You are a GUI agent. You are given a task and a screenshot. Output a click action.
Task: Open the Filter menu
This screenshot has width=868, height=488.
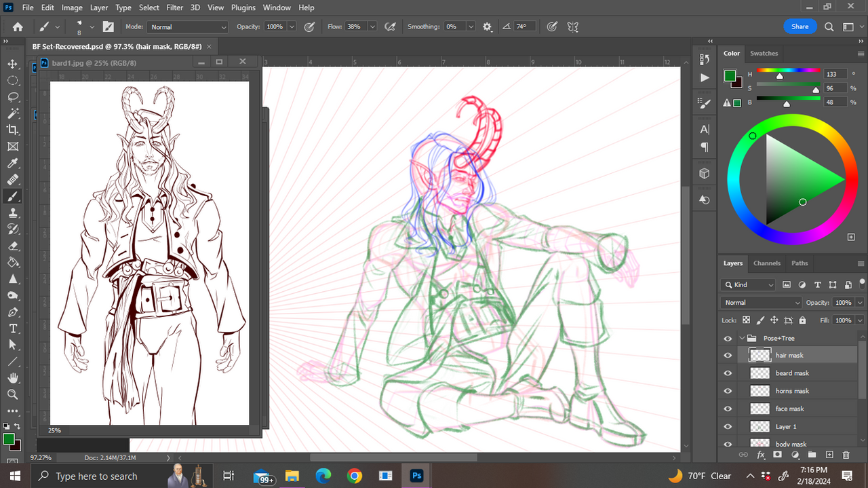point(175,7)
